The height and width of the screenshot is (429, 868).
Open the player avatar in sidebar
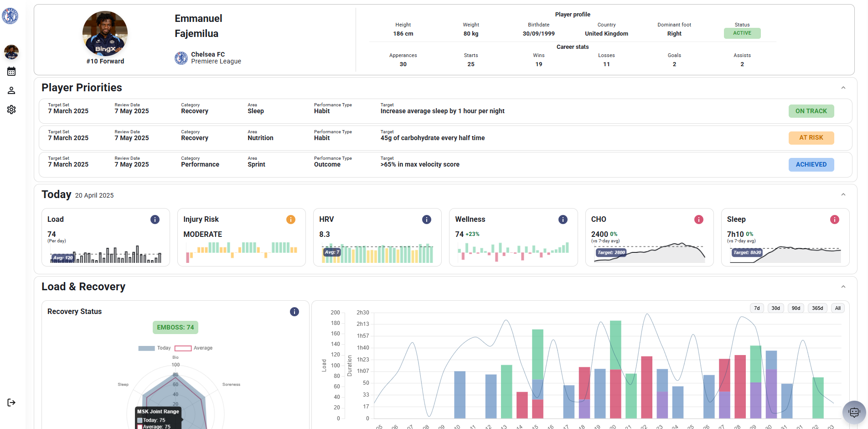click(x=11, y=52)
